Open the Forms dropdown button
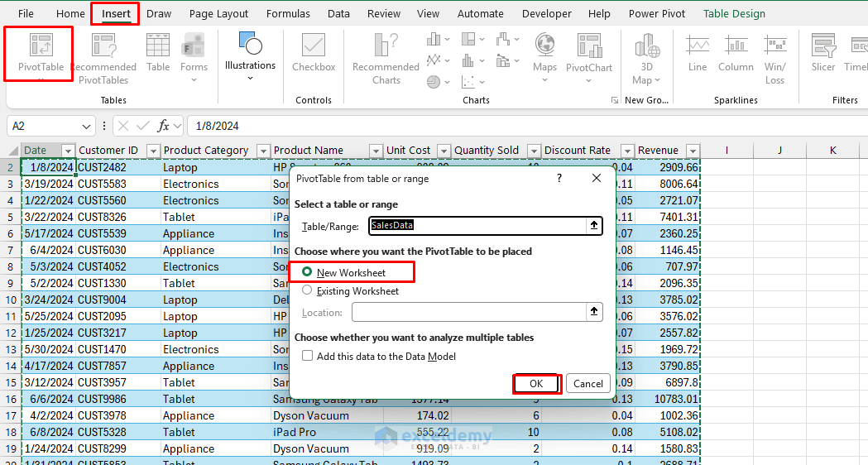This screenshot has height=465, width=868. click(x=194, y=59)
